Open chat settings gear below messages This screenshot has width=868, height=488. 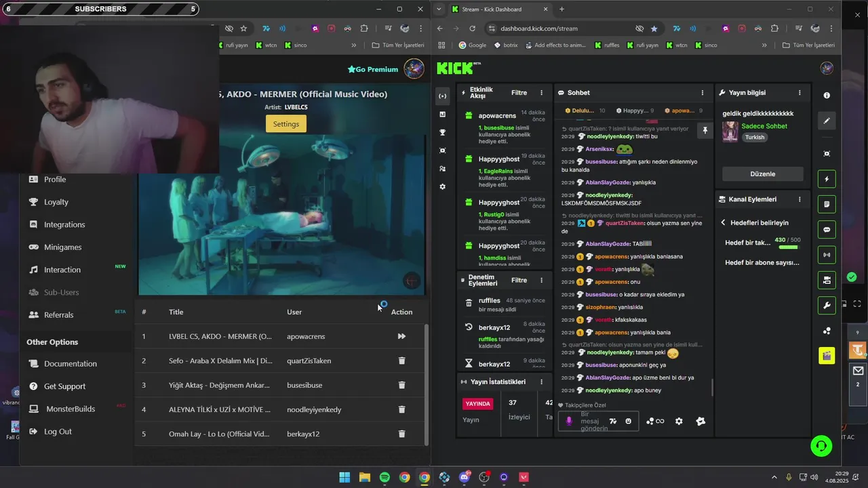click(679, 421)
